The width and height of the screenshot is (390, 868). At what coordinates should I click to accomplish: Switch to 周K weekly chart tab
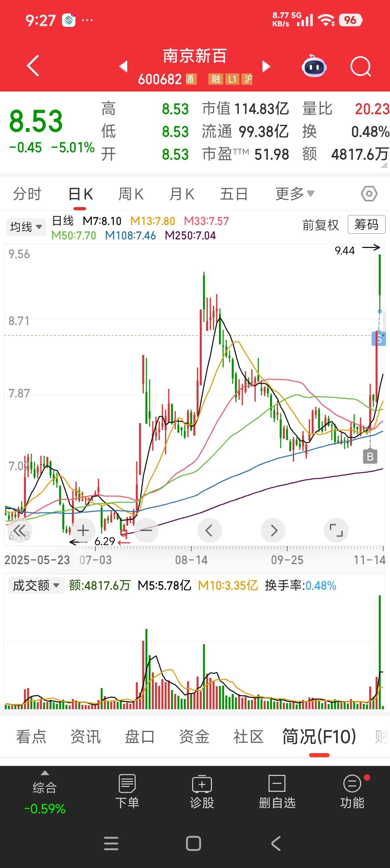(x=131, y=194)
